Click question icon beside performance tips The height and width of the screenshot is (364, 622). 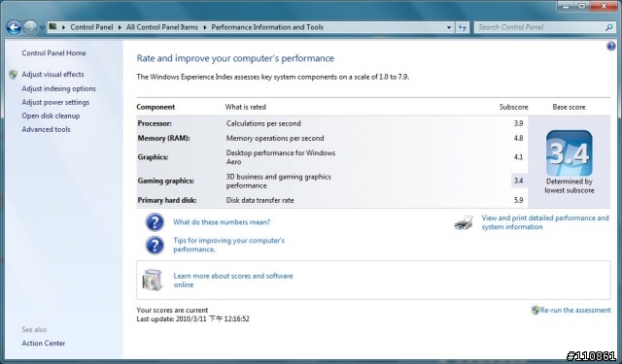tap(155, 246)
